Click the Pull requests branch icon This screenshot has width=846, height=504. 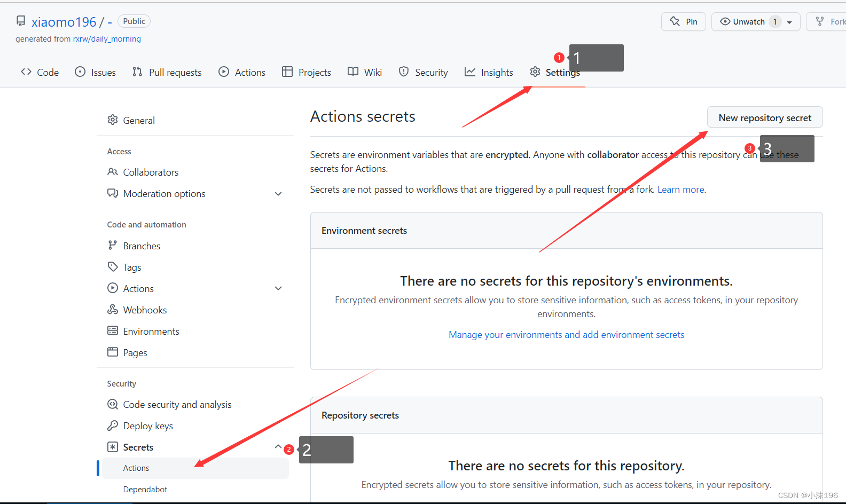pyautogui.click(x=137, y=72)
